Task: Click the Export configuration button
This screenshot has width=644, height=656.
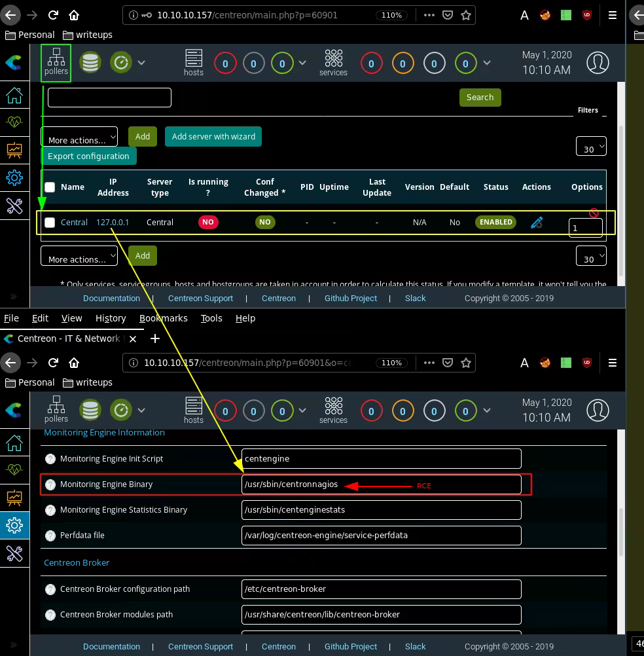Action: (x=88, y=156)
